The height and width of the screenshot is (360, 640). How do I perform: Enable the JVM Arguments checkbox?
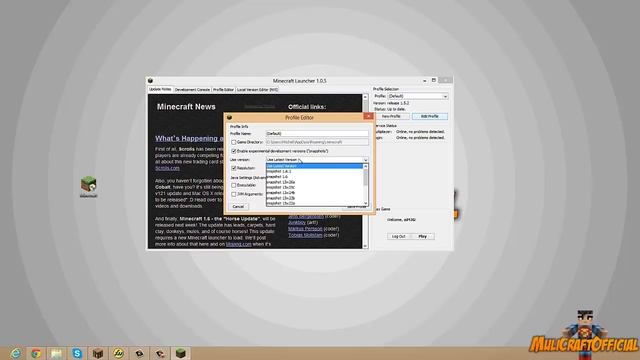point(233,194)
